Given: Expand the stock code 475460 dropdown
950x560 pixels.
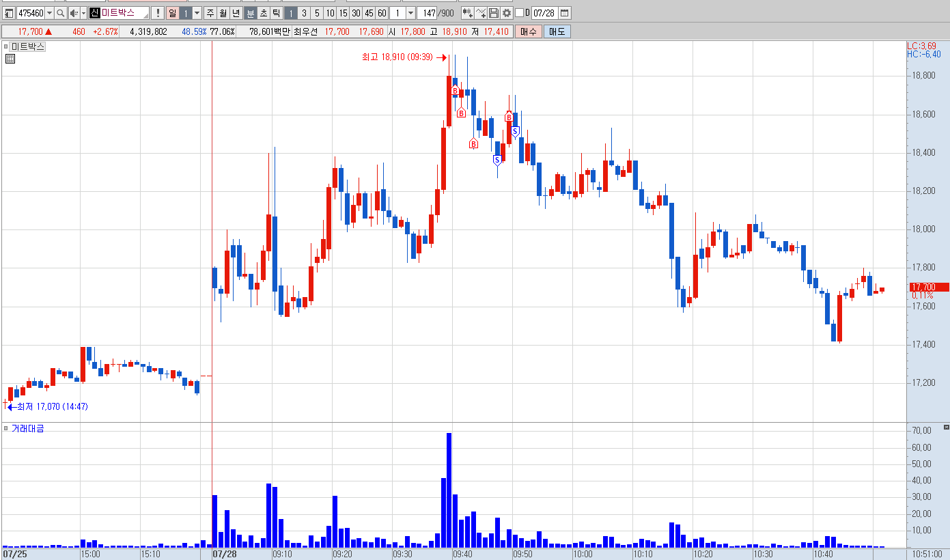Looking at the screenshot, I should [x=49, y=13].
